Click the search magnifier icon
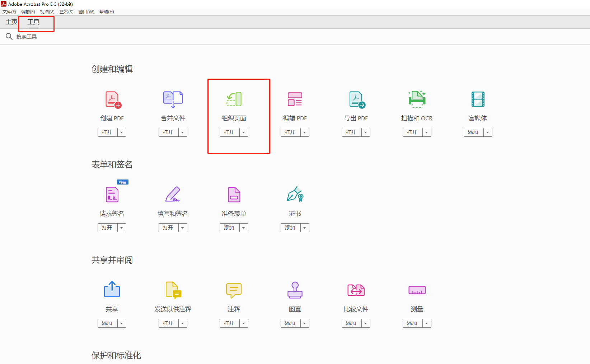The image size is (590, 364). (9, 36)
